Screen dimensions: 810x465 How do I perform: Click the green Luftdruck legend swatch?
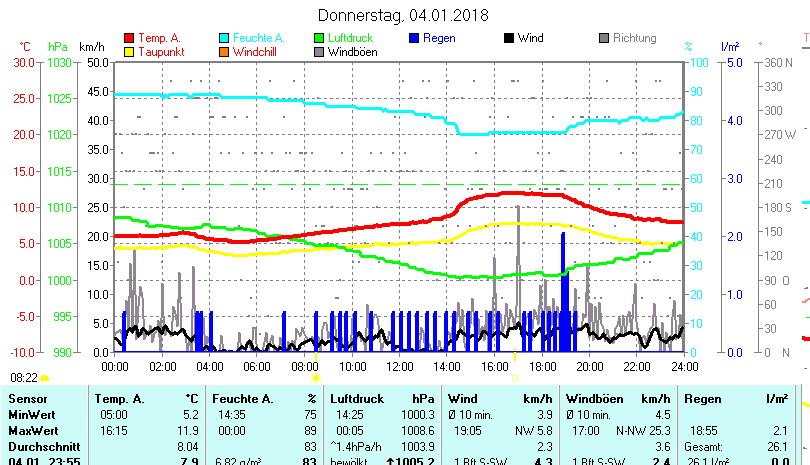(319, 38)
